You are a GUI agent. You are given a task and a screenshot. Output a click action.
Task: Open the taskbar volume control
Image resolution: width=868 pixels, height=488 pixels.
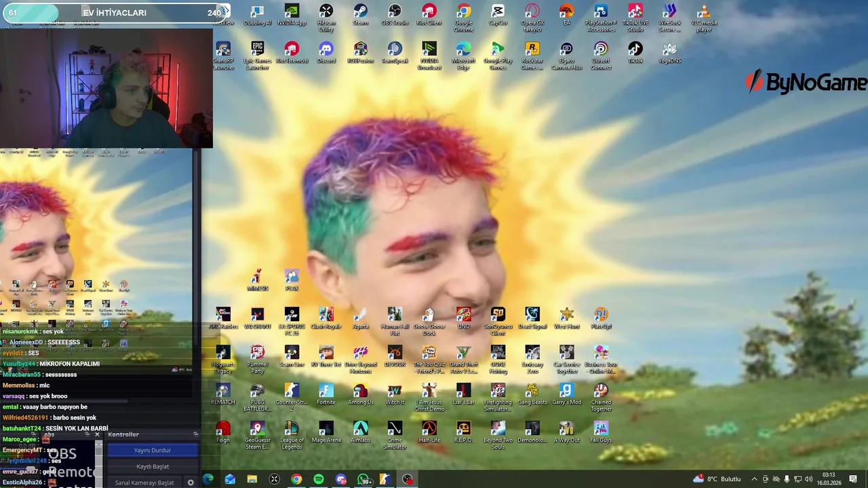(x=808, y=479)
